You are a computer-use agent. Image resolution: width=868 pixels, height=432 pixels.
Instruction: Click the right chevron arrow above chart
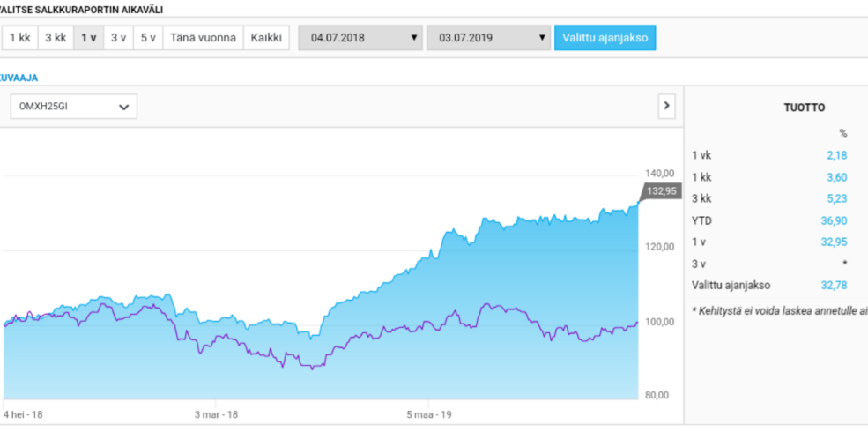[666, 106]
